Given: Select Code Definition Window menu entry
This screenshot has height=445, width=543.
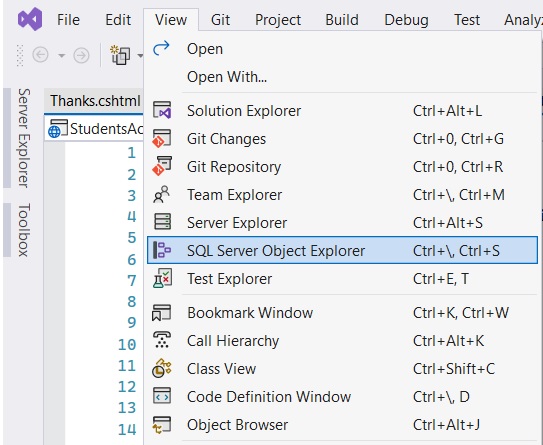Looking at the screenshot, I should coord(342,397).
